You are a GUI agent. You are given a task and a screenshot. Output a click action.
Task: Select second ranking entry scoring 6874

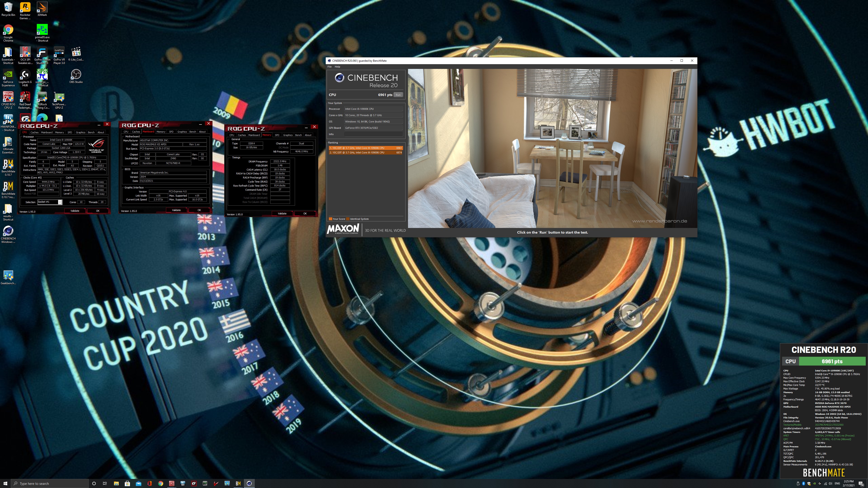point(366,152)
